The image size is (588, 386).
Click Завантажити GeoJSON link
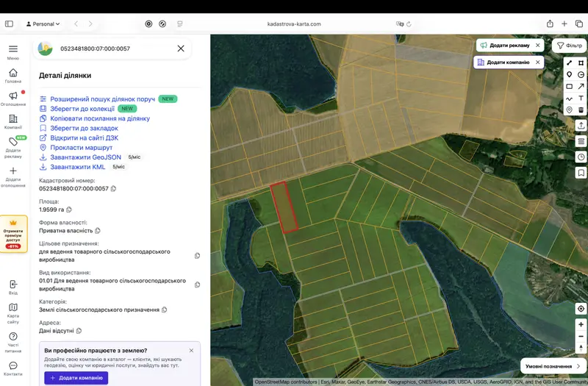pyautogui.click(x=85, y=157)
